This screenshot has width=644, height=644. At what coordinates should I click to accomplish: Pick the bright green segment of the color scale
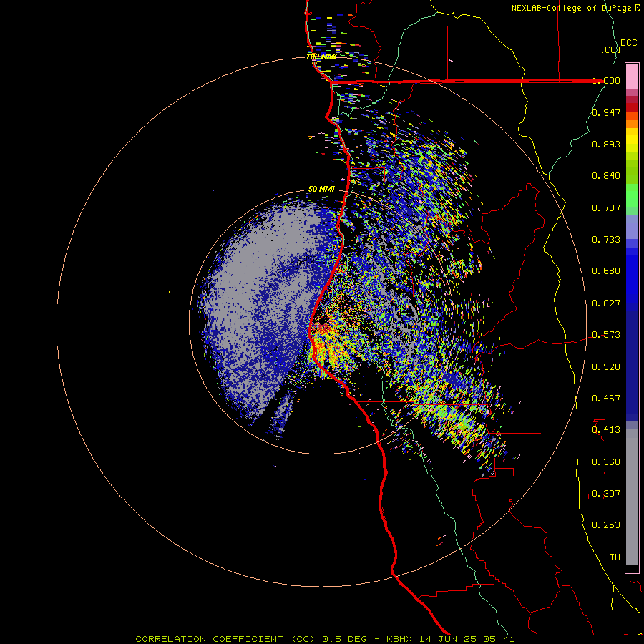pyautogui.click(x=632, y=195)
